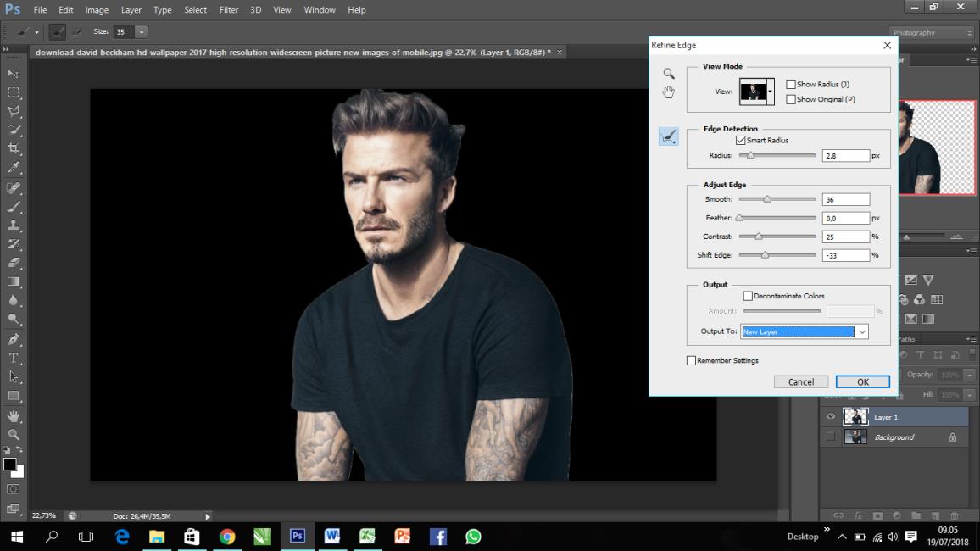This screenshot has height=551, width=980.
Task: Select the Horizontal Type tool
Action: point(14,358)
